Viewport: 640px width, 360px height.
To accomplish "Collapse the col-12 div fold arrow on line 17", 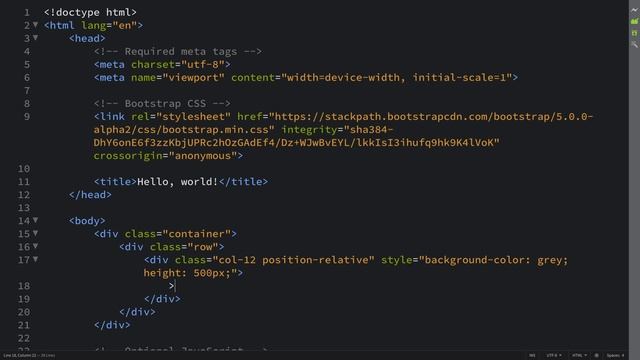I will pyautogui.click(x=36, y=260).
